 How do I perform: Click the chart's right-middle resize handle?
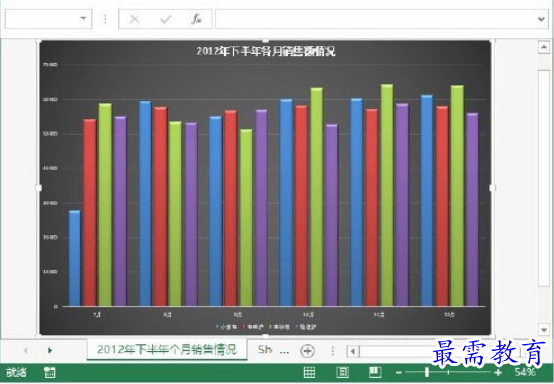492,188
